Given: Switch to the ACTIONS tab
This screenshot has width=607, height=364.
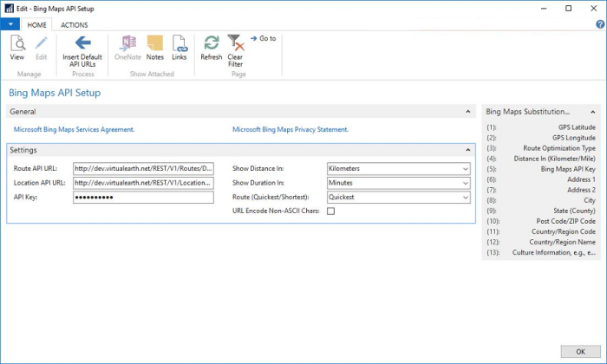Looking at the screenshot, I should pyautogui.click(x=74, y=25).
